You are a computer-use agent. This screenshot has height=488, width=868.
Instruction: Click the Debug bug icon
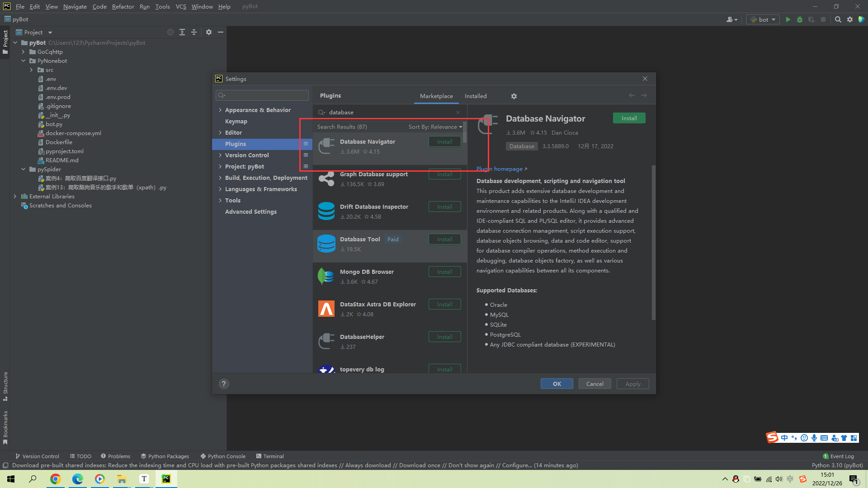click(x=800, y=19)
